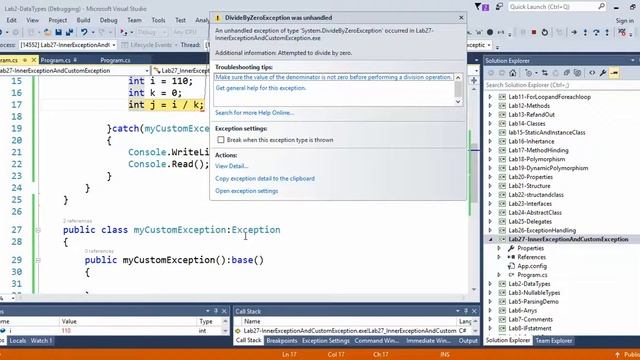The image size is (640, 360).
Task: Expand Lab11-ForLoopandForeachloop project node
Action: click(x=490, y=97)
